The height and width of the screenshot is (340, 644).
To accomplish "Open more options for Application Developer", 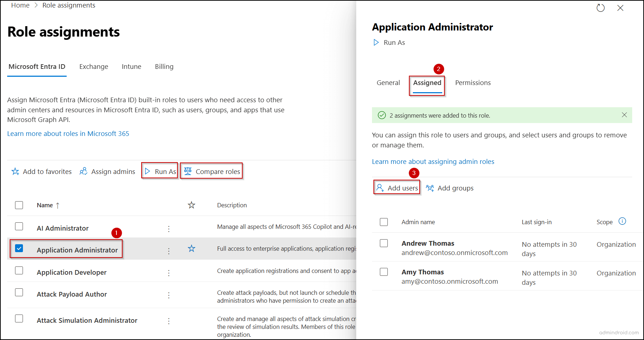I will [168, 273].
